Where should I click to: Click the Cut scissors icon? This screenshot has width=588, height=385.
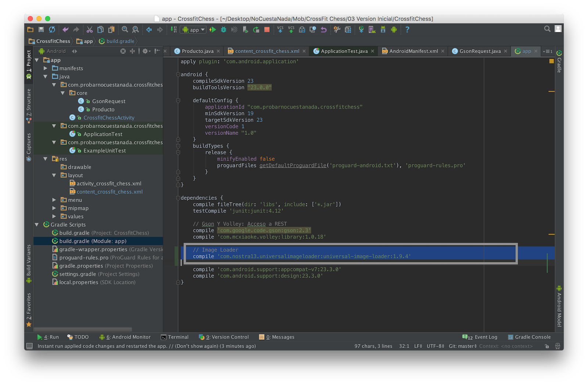[x=90, y=30]
